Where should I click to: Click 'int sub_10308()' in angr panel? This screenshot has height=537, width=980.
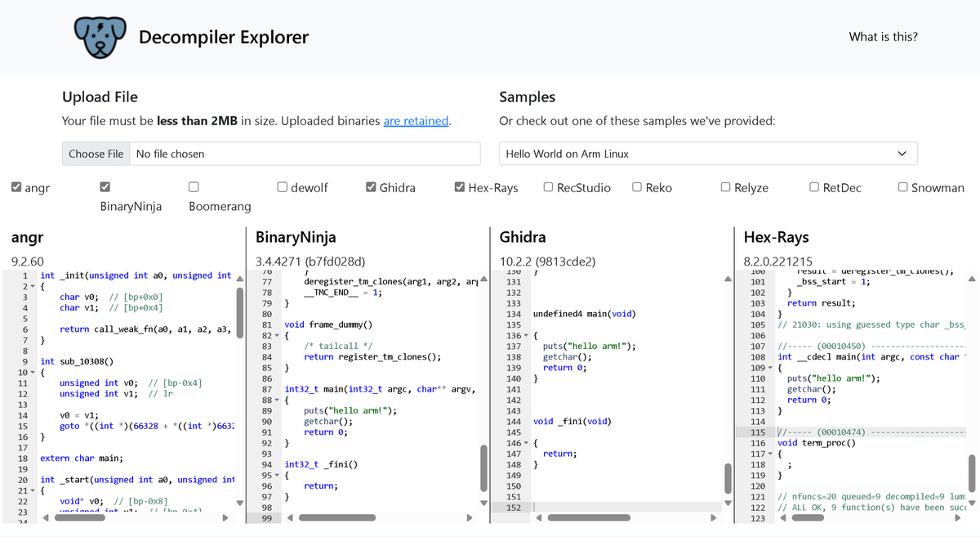(x=77, y=361)
